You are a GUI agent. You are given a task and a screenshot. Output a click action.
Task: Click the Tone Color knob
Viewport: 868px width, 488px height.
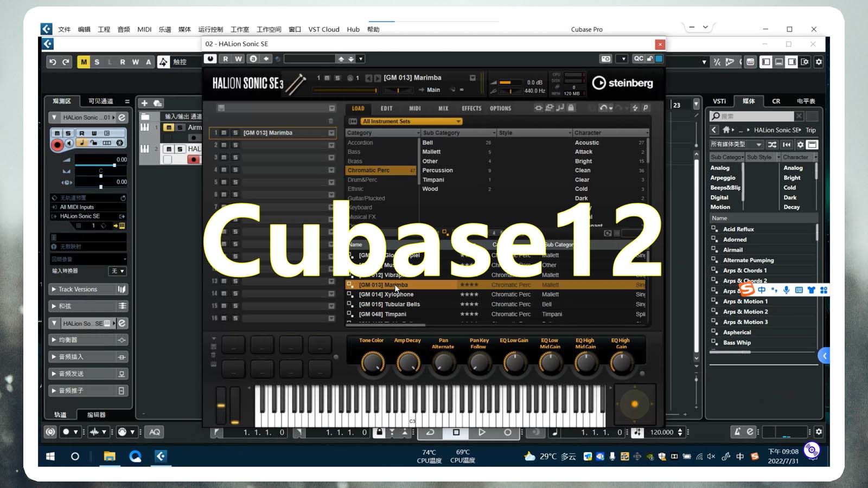(x=372, y=362)
